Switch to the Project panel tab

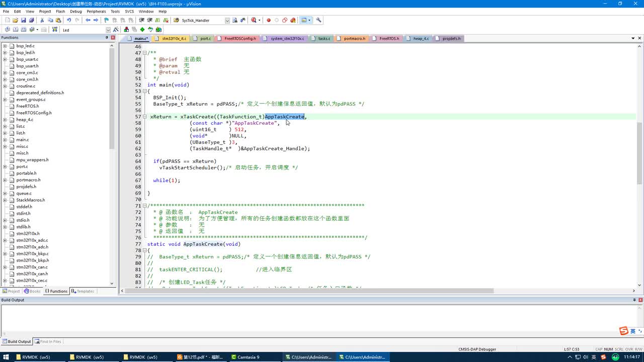(11, 291)
